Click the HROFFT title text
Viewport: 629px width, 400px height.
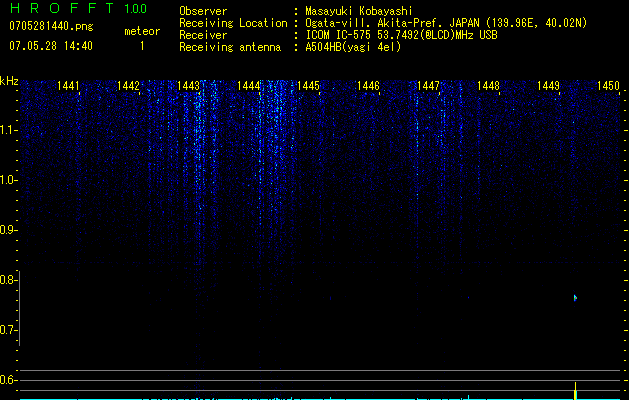(x=62, y=8)
